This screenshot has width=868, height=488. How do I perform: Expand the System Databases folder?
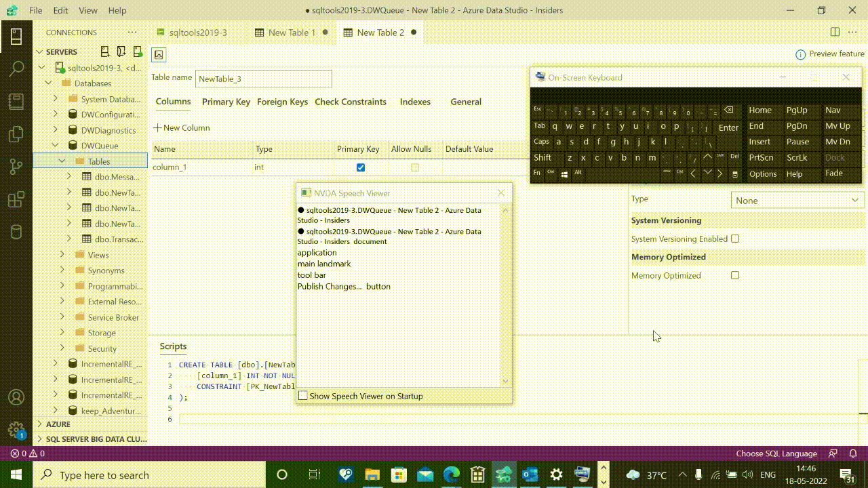pyautogui.click(x=55, y=98)
